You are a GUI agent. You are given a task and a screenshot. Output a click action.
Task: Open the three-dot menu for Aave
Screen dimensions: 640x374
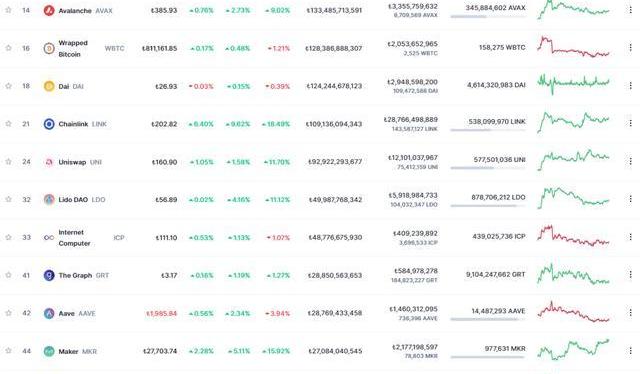pos(630,312)
